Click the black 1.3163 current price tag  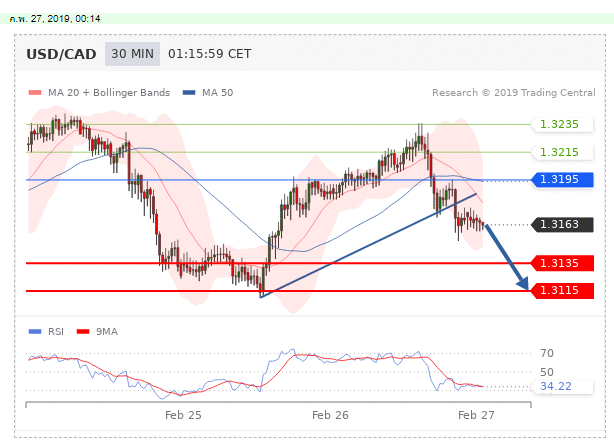[562, 224]
